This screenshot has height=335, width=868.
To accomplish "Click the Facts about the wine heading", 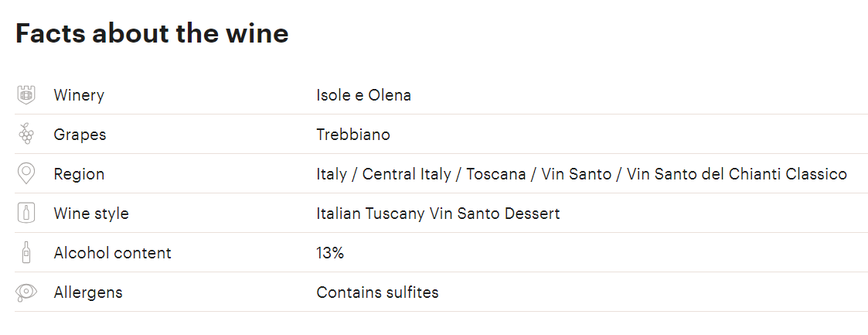I will [x=152, y=33].
